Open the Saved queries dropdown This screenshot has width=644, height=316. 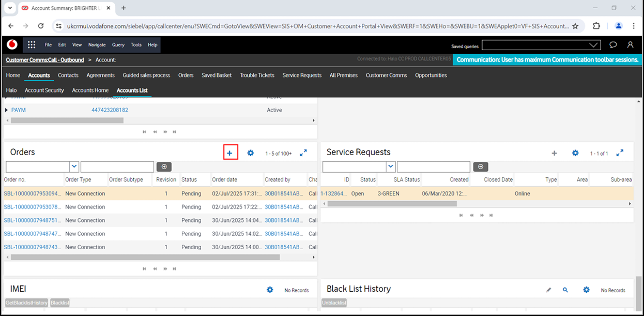point(594,46)
